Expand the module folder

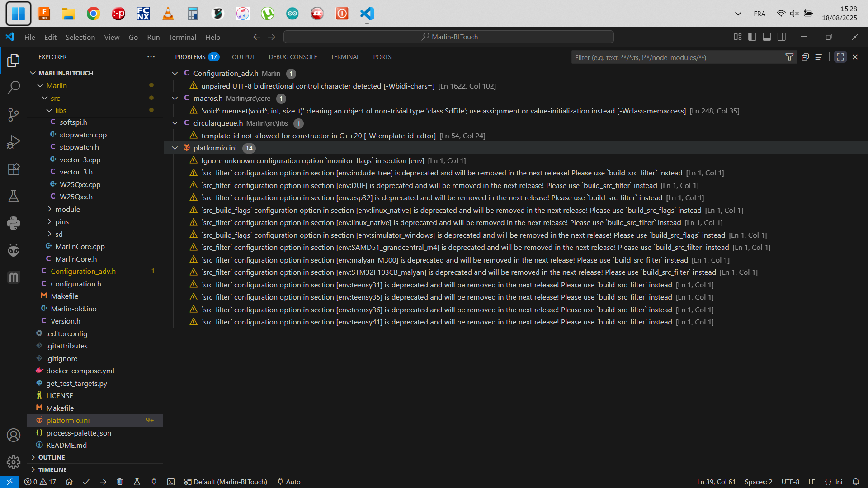pyautogui.click(x=67, y=209)
